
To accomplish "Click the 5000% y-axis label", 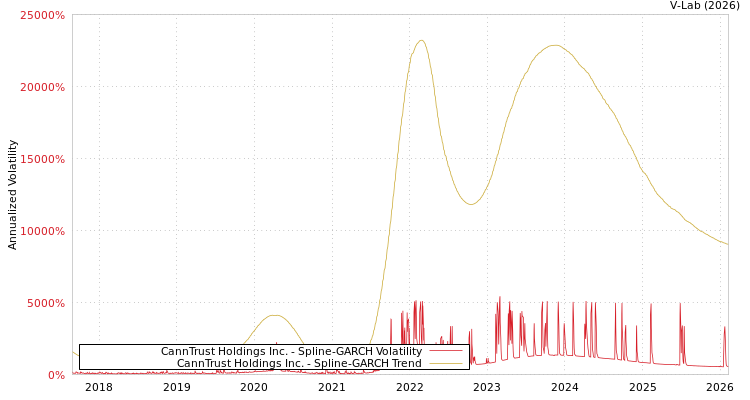I will pyautogui.click(x=45, y=303).
